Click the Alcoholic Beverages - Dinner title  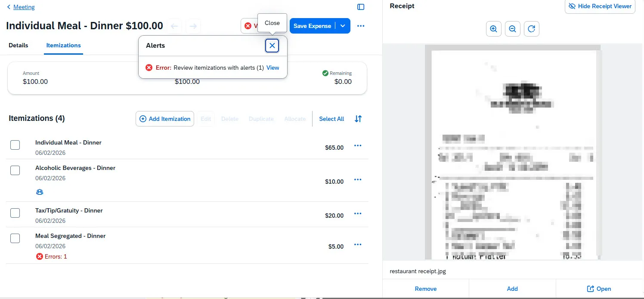click(x=75, y=168)
